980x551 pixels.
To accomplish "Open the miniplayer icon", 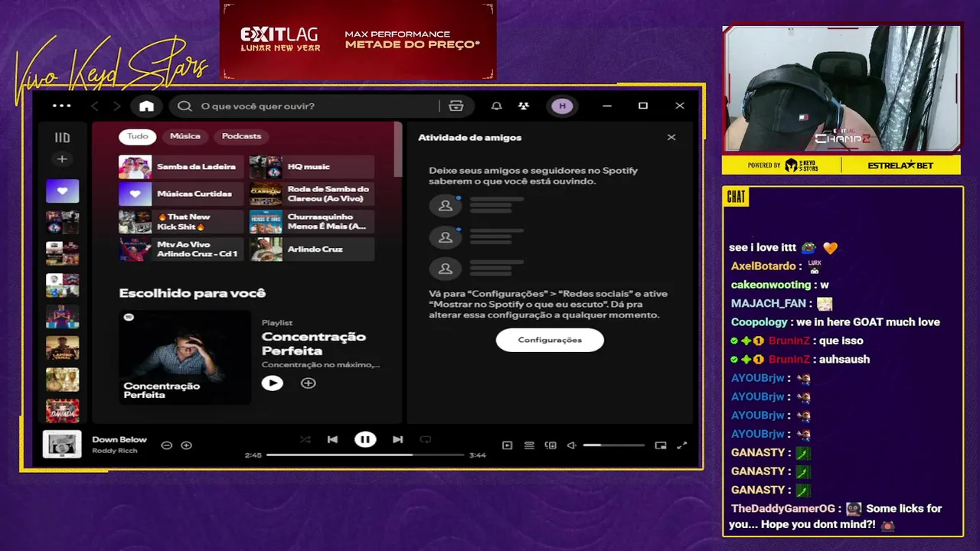I will point(661,445).
